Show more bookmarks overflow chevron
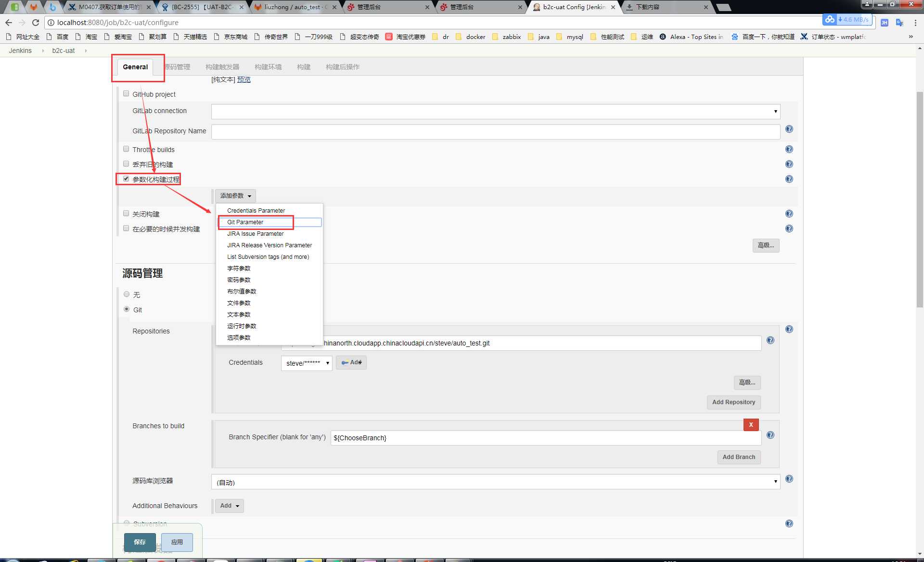 pos(911,37)
